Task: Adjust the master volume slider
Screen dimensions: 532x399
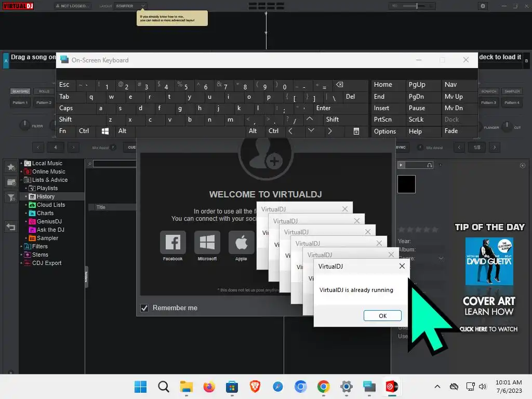Action: (417, 6)
